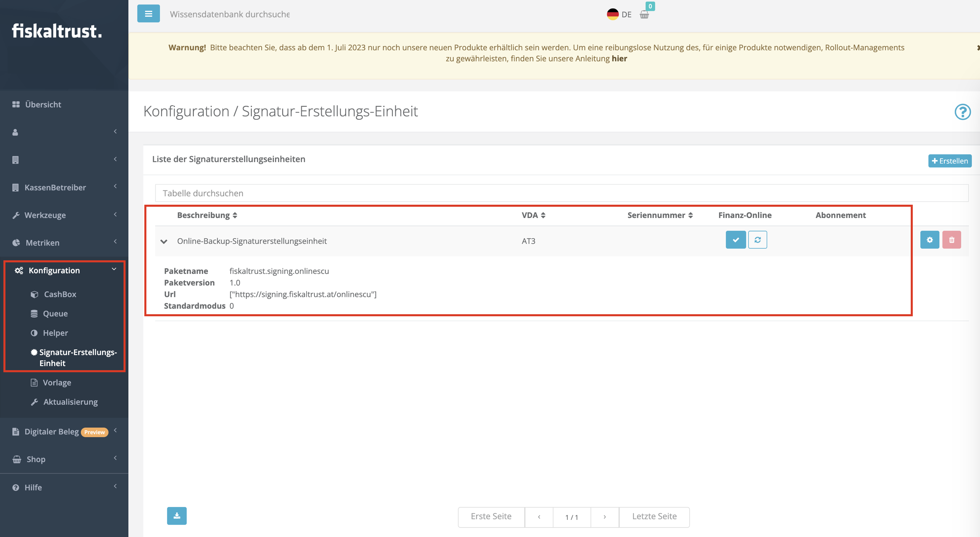The image size is (980, 537).
Task: Click the Finanz-Online checkmark button
Action: point(736,240)
